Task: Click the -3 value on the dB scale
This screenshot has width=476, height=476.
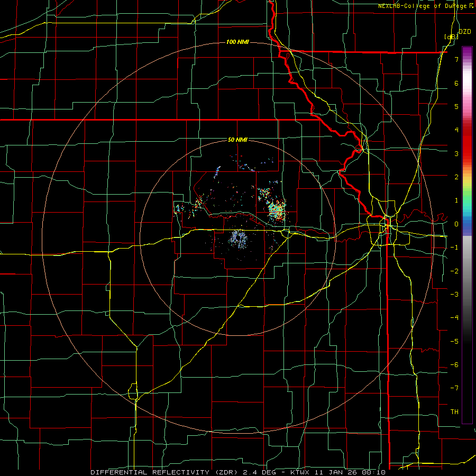Action: [454, 295]
